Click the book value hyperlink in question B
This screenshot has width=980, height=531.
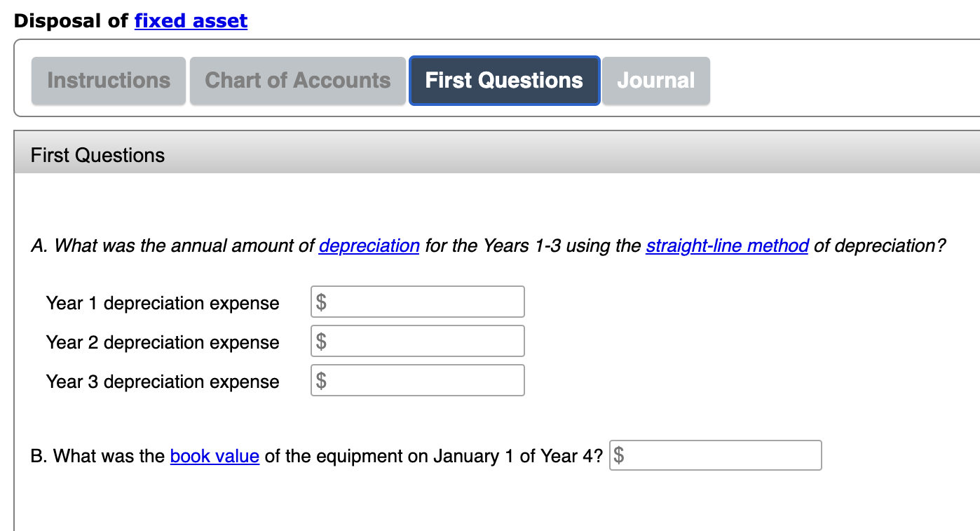point(215,456)
